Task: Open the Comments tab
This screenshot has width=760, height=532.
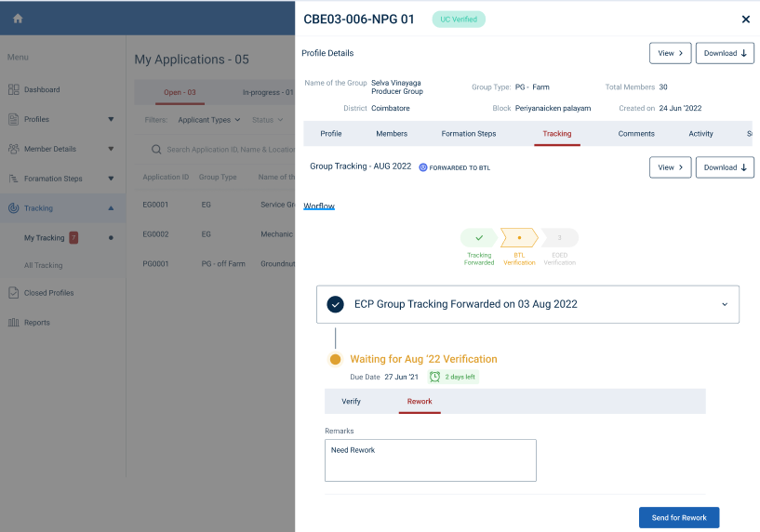Action: 636,134
